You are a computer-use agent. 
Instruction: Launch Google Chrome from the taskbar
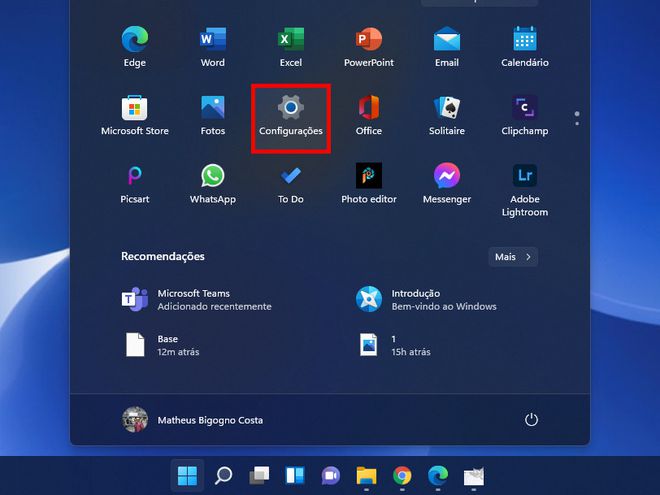[402, 476]
